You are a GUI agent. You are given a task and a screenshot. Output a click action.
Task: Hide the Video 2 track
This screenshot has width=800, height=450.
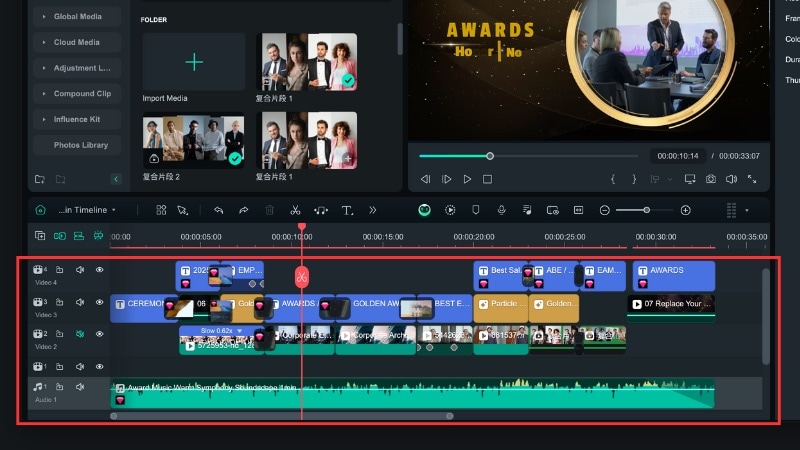pos(99,334)
